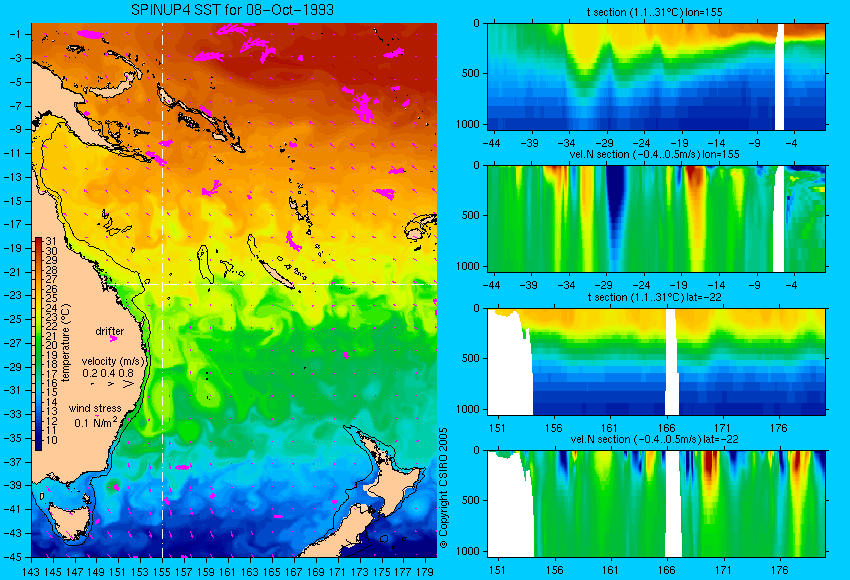Image resolution: width=850 pixels, height=580 pixels.
Task: Click the "0.2 0.4 0.8" velocity scale values
Action: (x=108, y=373)
